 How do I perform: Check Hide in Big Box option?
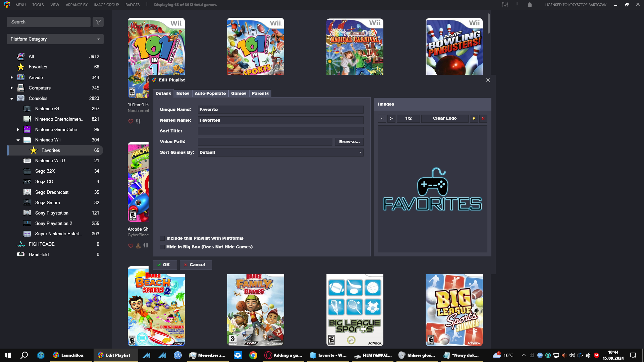[x=162, y=247]
